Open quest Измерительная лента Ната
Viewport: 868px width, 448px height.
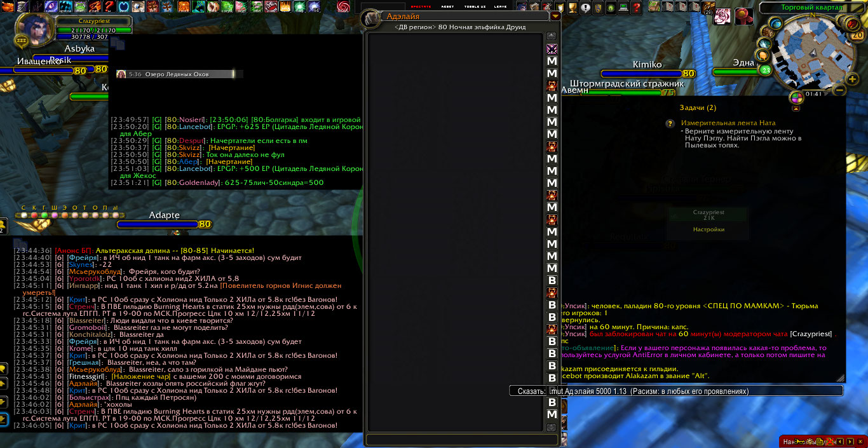(x=728, y=123)
